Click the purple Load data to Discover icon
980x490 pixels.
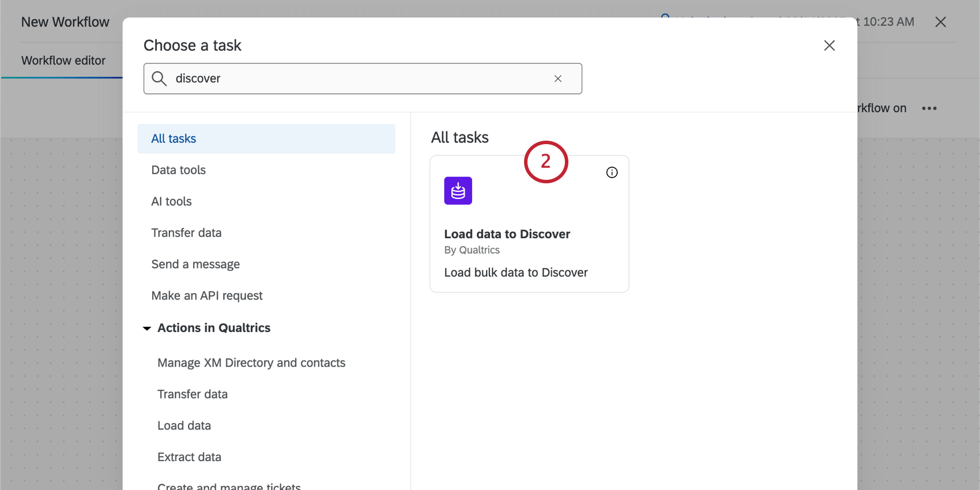(458, 191)
